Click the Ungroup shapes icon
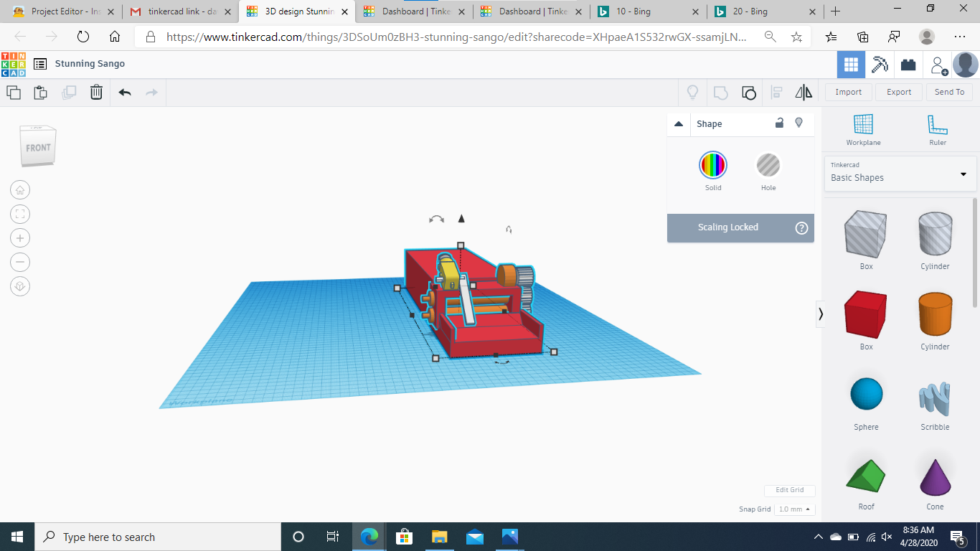This screenshot has width=980, height=551. [748, 92]
